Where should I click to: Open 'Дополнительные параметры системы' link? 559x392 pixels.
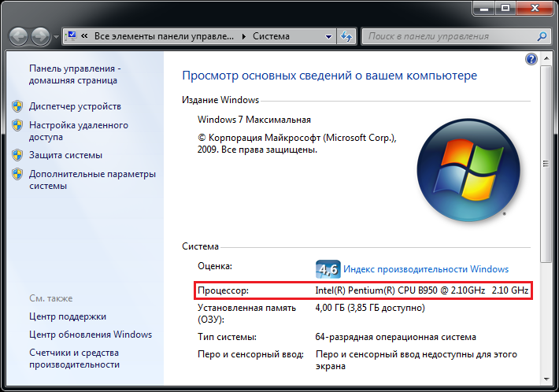[92, 179]
